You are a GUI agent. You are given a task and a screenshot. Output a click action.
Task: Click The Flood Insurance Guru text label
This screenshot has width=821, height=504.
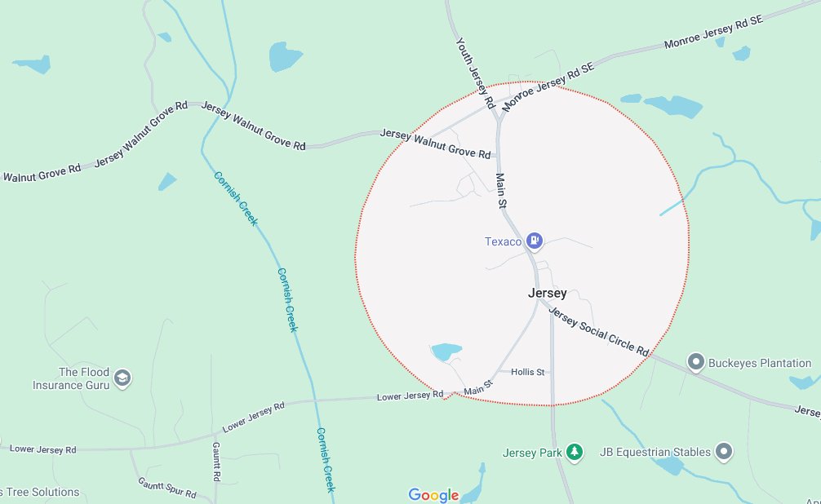pos(71,378)
